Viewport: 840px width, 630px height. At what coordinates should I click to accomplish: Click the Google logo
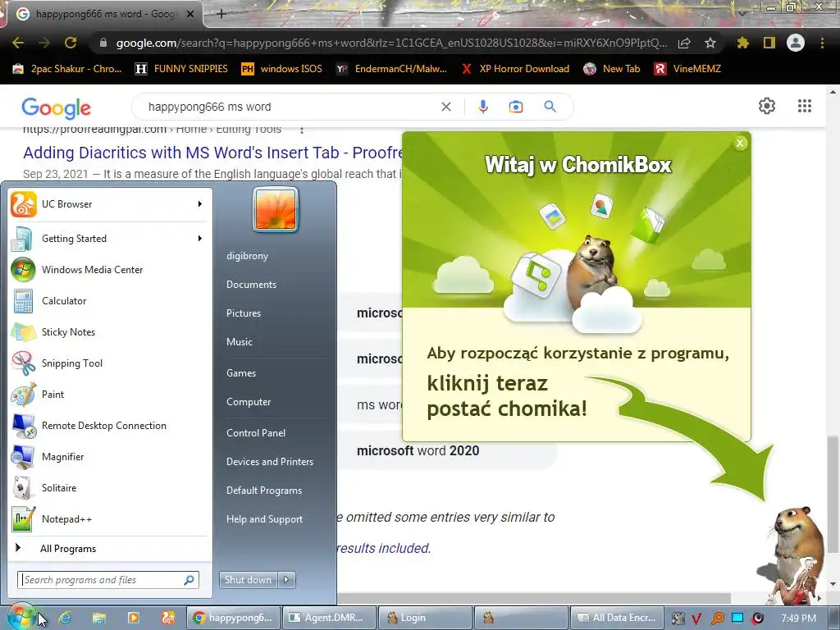[57, 107]
